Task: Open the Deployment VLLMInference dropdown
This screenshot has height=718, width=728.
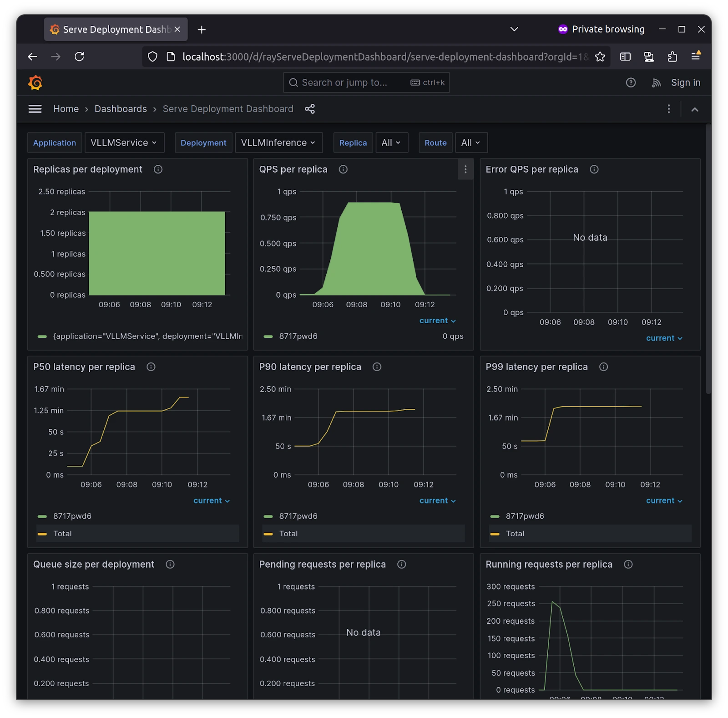Action: [x=278, y=143]
